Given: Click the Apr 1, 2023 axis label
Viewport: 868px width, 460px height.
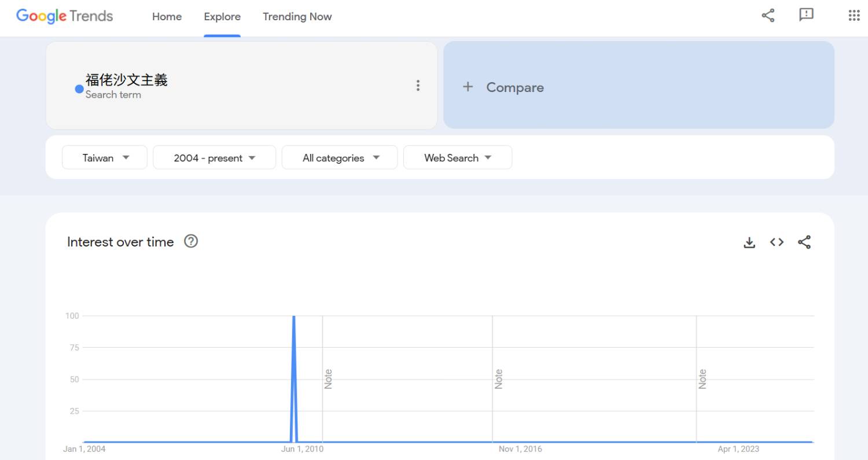Looking at the screenshot, I should click(x=738, y=449).
